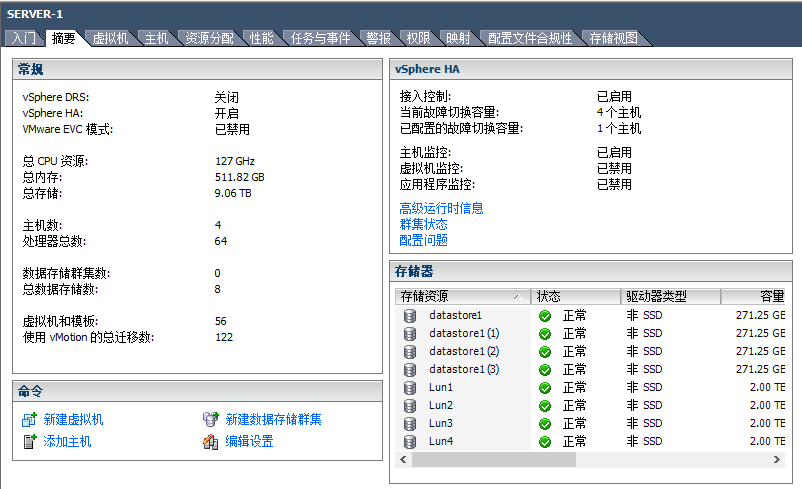Select the datastore1 disk icon
This screenshot has width=802, height=489.
coord(409,315)
